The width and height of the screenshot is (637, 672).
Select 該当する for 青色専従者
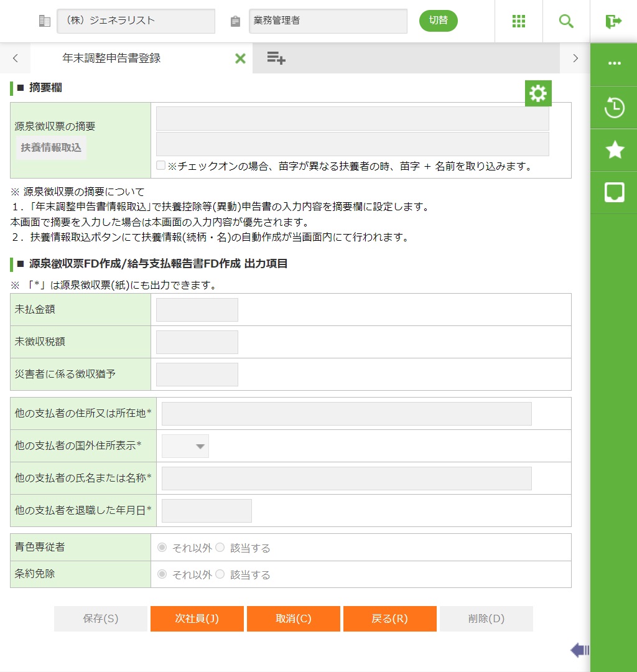220,548
